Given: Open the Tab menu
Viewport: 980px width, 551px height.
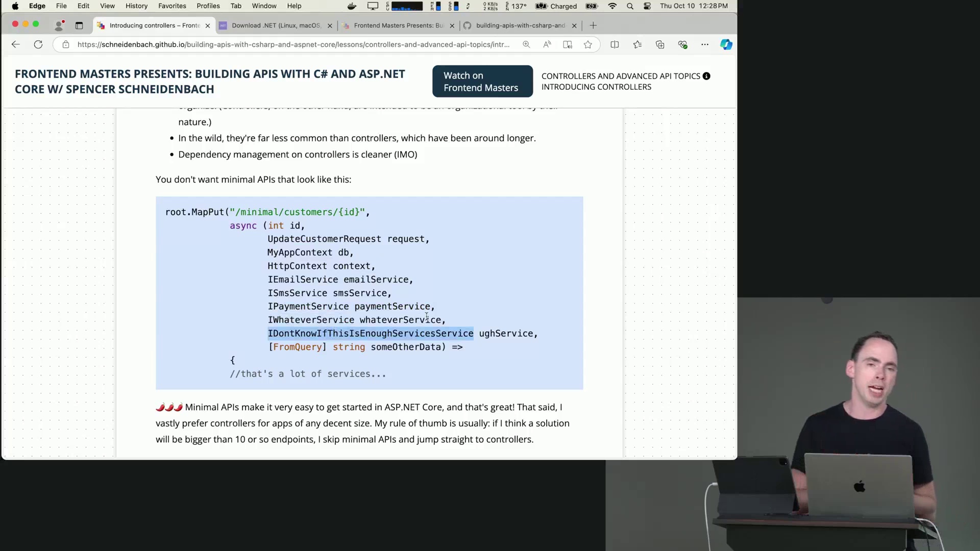Looking at the screenshot, I should pos(236,6).
